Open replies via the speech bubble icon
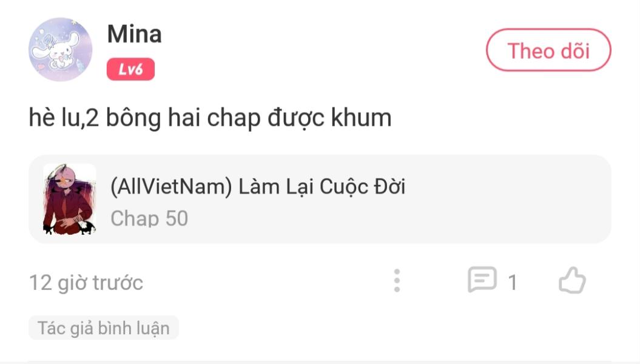The image size is (640, 364). tap(482, 280)
